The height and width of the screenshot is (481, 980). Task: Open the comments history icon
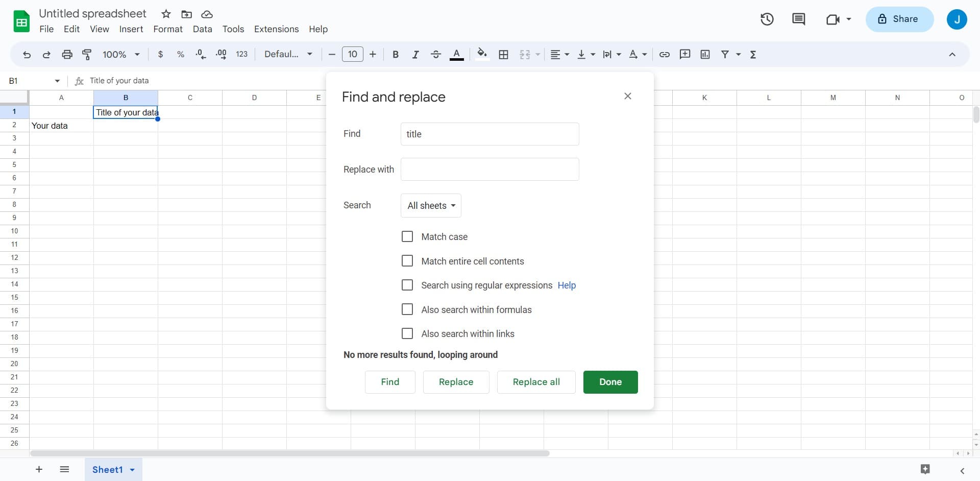pyautogui.click(x=798, y=19)
